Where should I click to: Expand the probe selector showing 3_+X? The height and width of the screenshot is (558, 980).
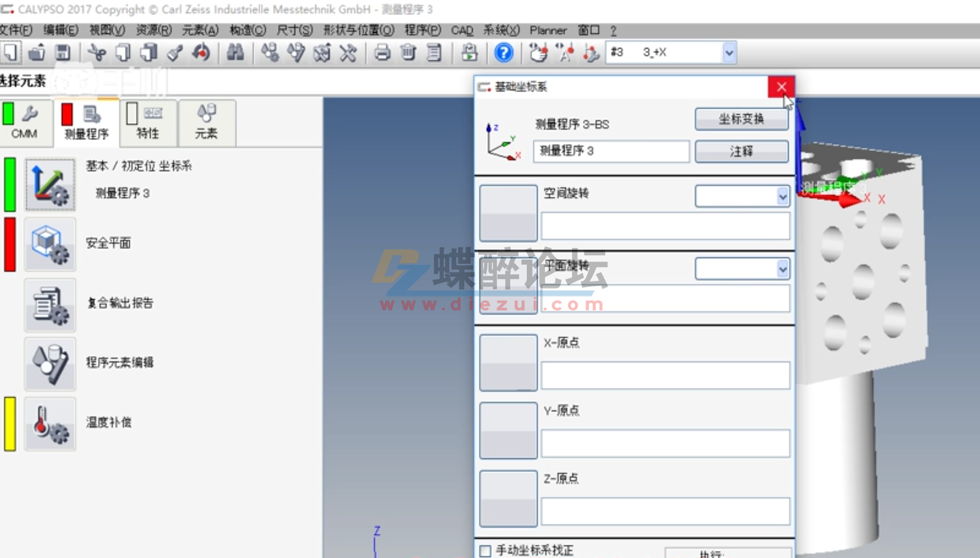tap(728, 52)
